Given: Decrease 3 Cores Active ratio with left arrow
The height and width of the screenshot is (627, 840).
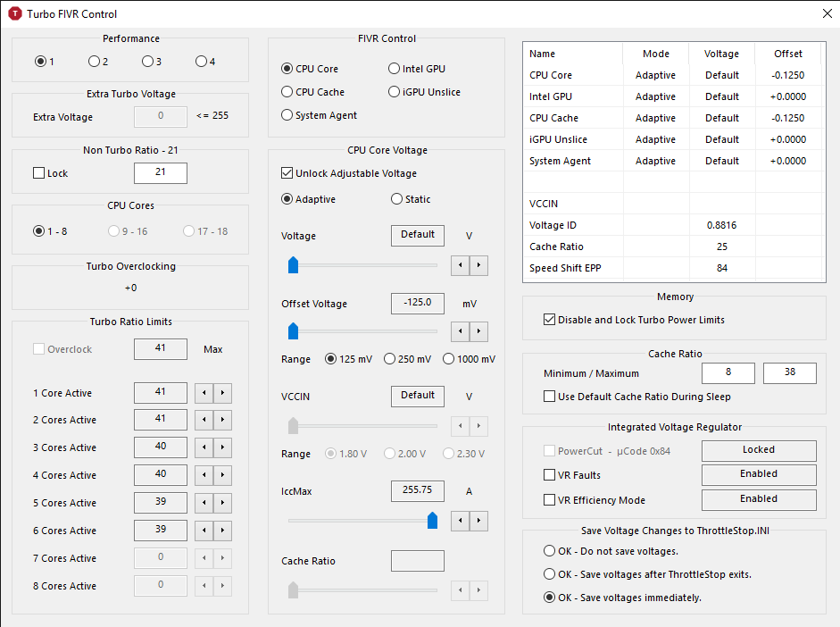Looking at the screenshot, I should pos(204,447).
